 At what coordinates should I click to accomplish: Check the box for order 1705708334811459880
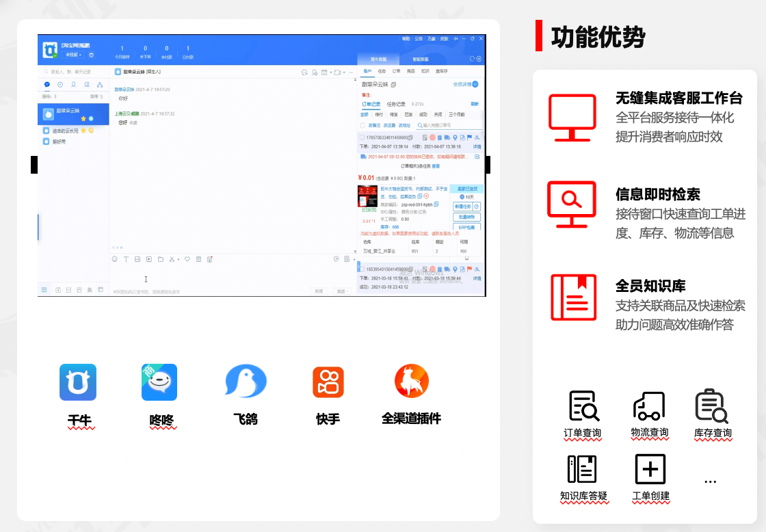(362, 137)
